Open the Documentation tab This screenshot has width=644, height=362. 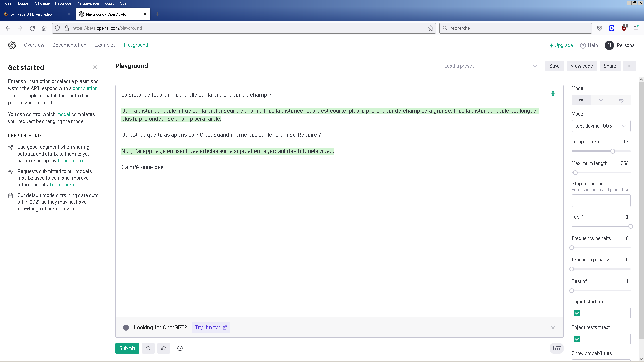[x=69, y=45]
